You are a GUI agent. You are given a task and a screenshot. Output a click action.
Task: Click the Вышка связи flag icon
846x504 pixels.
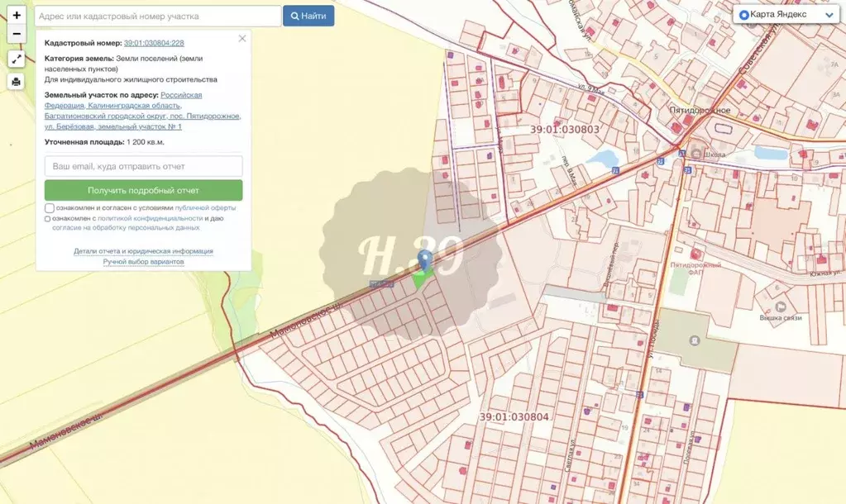click(778, 304)
